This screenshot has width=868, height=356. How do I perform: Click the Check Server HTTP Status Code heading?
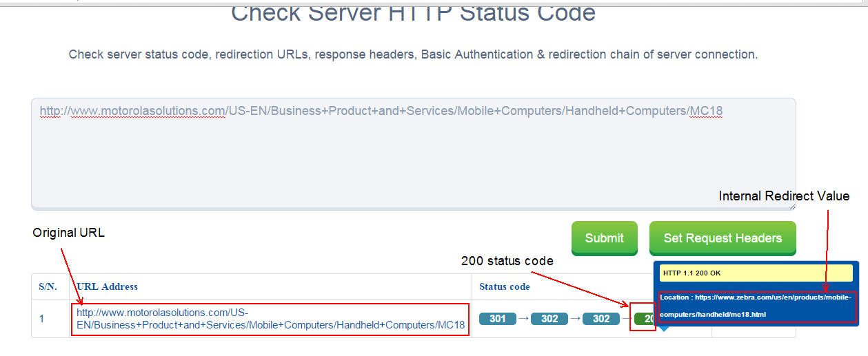pyautogui.click(x=413, y=12)
